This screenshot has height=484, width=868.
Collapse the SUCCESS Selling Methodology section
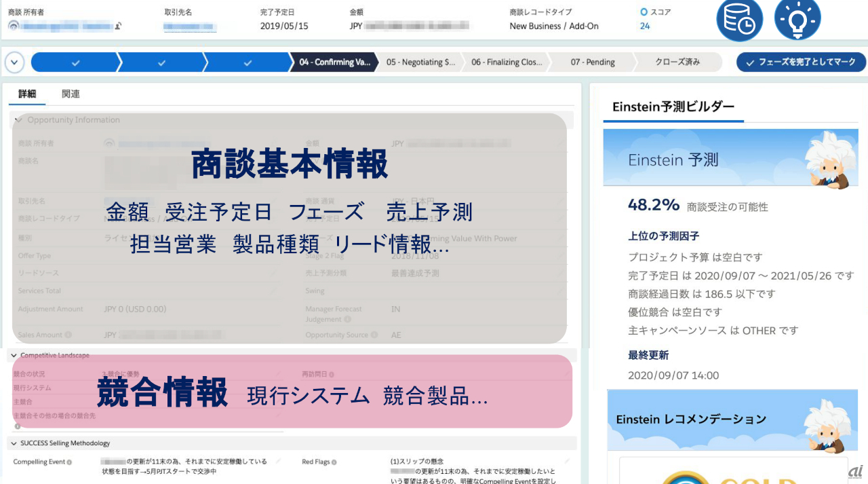click(x=14, y=443)
